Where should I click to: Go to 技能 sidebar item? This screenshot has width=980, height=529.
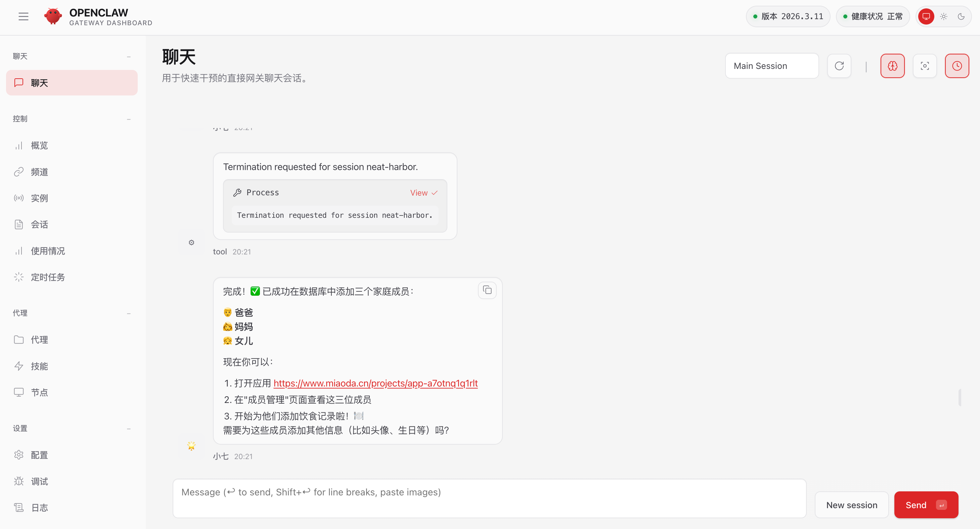coord(39,366)
